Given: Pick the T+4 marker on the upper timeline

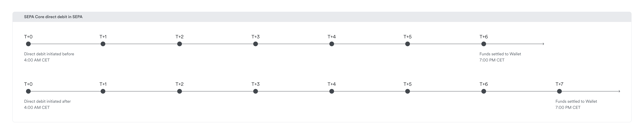Looking at the screenshot, I should point(332,44).
